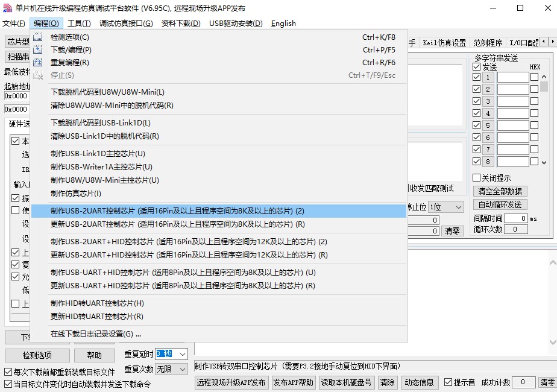Choose 制作USB-2UART+HID控制芯片 entry
Screen dimensions: 557x392
pos(219,242)
